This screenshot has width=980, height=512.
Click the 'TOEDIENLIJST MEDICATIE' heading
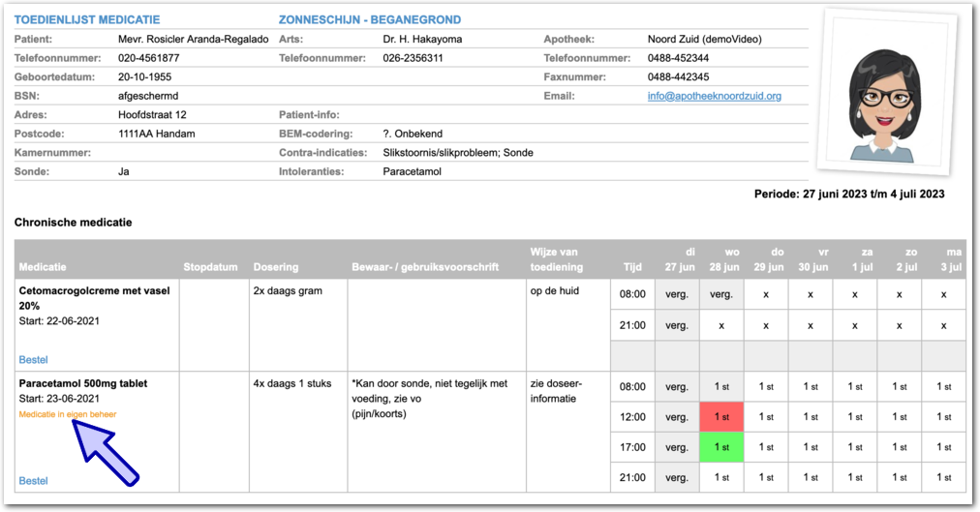(x=87, y=19)
